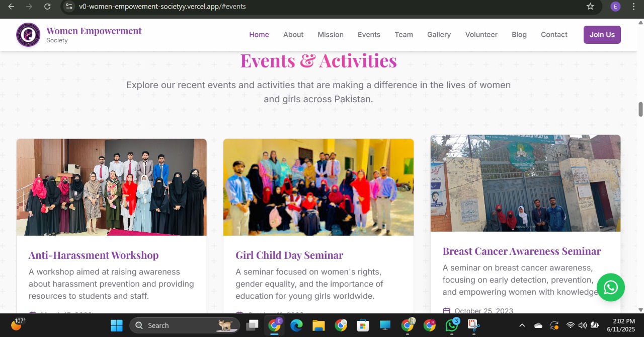Click the browser back arrow

point(11,7)
